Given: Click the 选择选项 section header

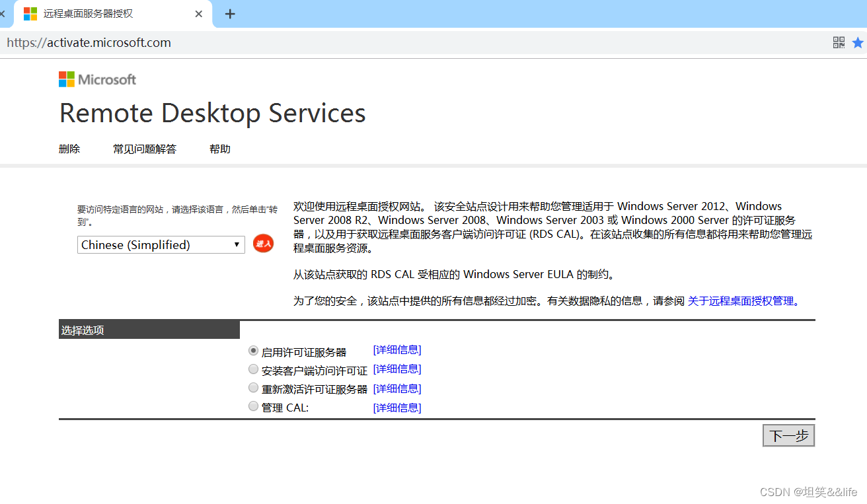Looking at the screenshot, I should click(x=149, y=330).
